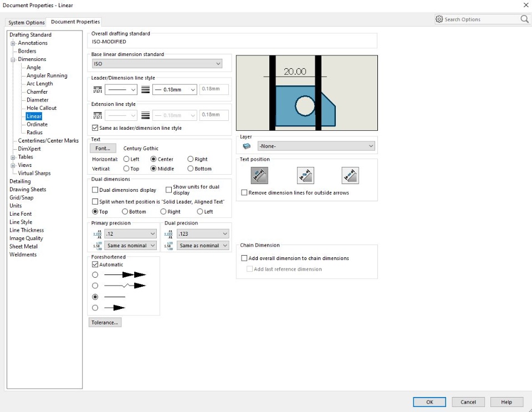532x412 pixels.
Task: Close the Document Properties dialog
Action: (525, 5)
